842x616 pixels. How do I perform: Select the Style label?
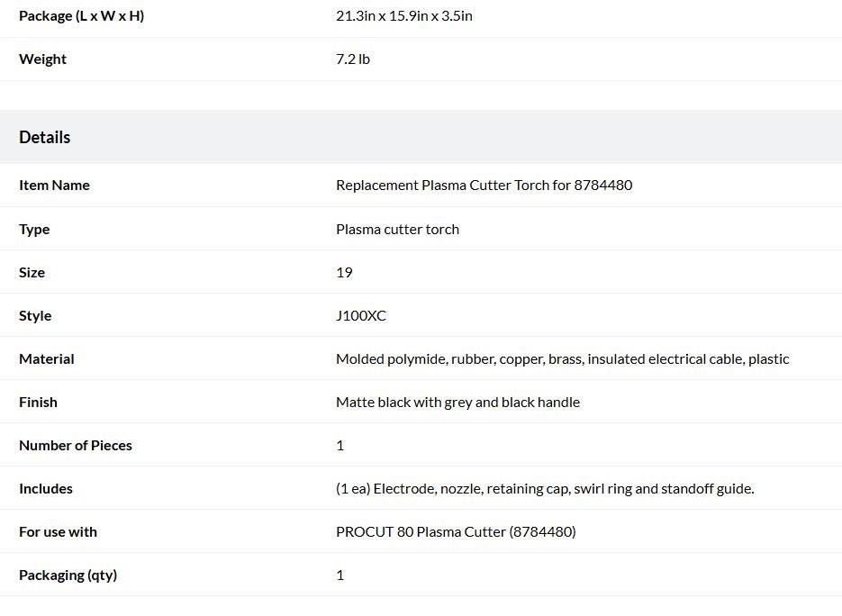(x=35, y=316)
